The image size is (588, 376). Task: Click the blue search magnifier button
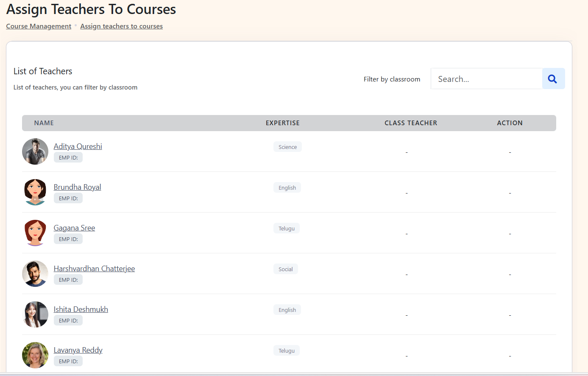(553, 79)
